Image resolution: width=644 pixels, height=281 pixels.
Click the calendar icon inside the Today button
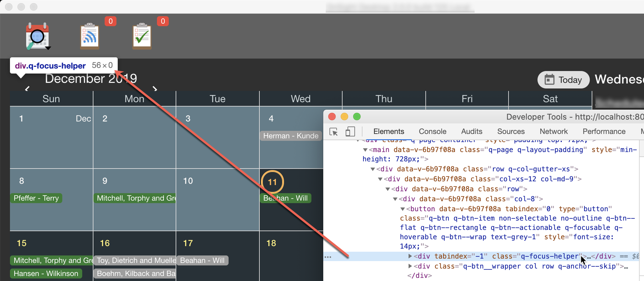pos(549,80)
